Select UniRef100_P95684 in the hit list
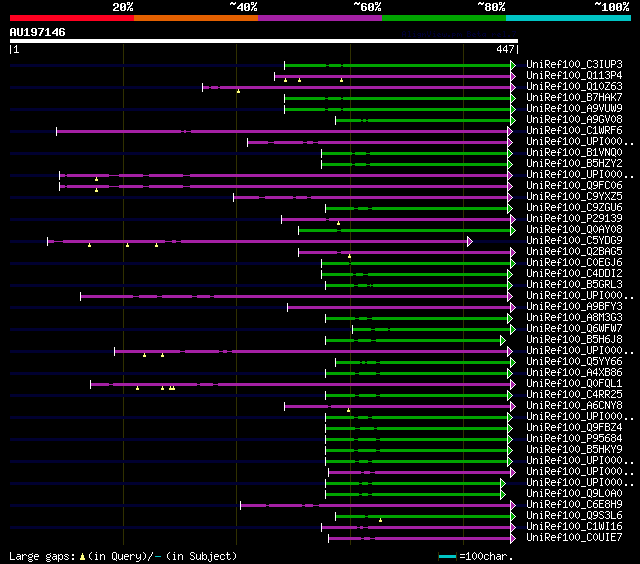 [574, 439]
